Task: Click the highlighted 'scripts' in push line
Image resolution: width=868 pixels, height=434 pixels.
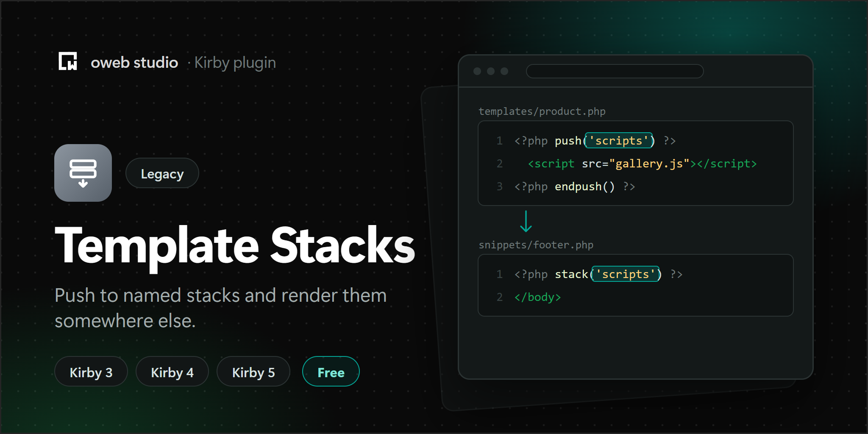Action: click(x=619, y=141)
